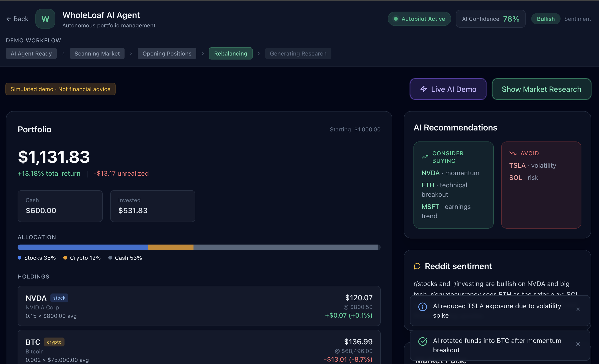Click the chevron after AI Agent Ready
This screenshot has width=599, height=364.
tap(63, 53)
